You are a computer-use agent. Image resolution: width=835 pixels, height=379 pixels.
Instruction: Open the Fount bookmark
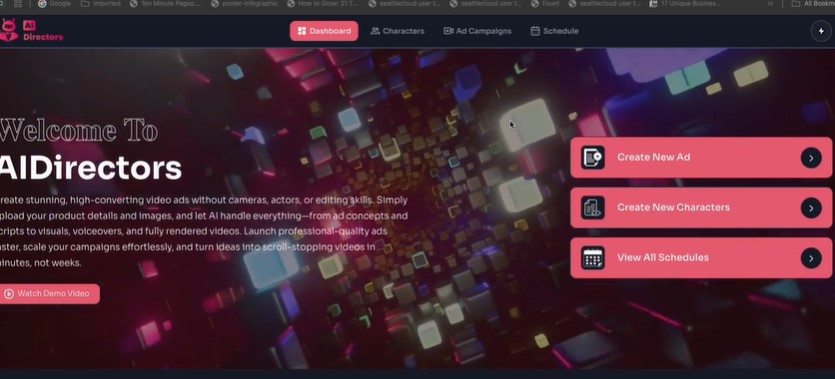545,4
